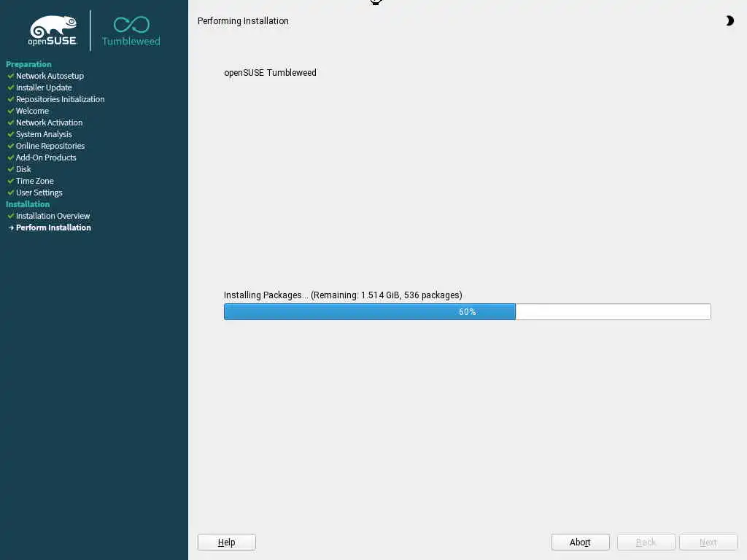Viewport: 747px width, 560px height.
Task: Click the checkmark beside Welcome
Action: pyautogui.click(x=10, y=111)
